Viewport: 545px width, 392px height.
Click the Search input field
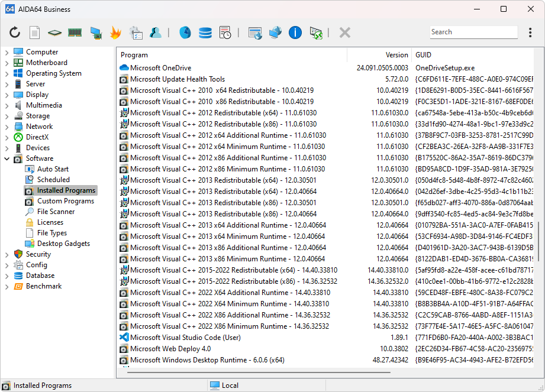point(473,32)
